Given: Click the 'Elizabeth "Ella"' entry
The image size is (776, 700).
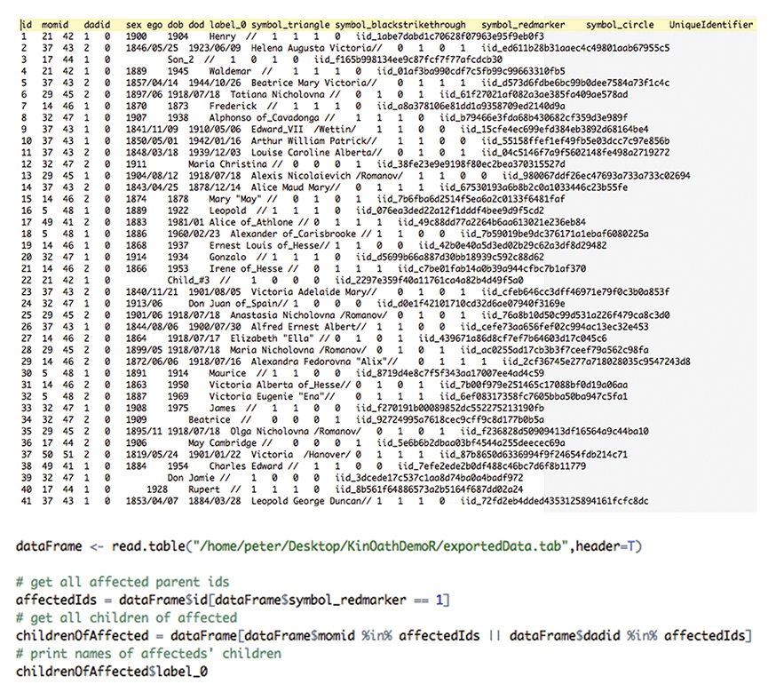Looking at the screenshot, I should 272,338.
